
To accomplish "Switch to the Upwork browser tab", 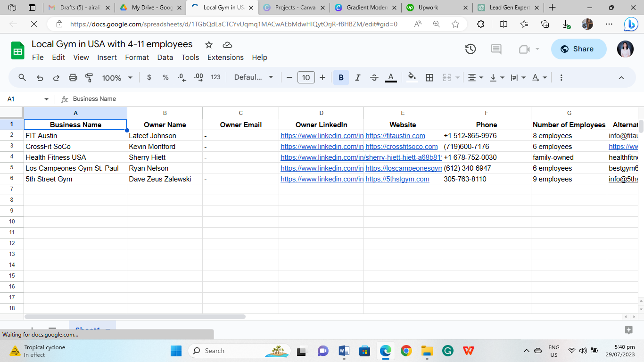I will (437, 8).
